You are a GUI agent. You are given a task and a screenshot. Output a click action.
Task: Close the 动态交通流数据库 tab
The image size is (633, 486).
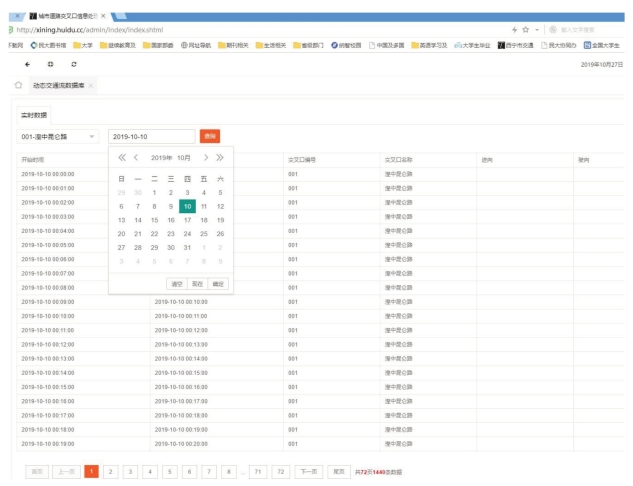91,86
